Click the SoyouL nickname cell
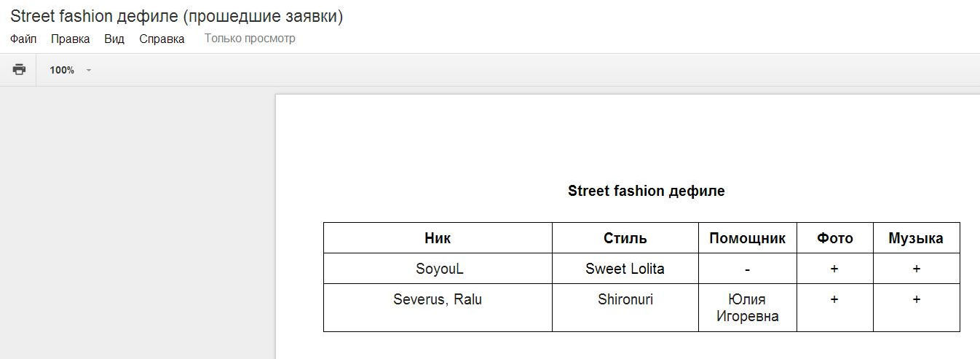 [439, 269]
